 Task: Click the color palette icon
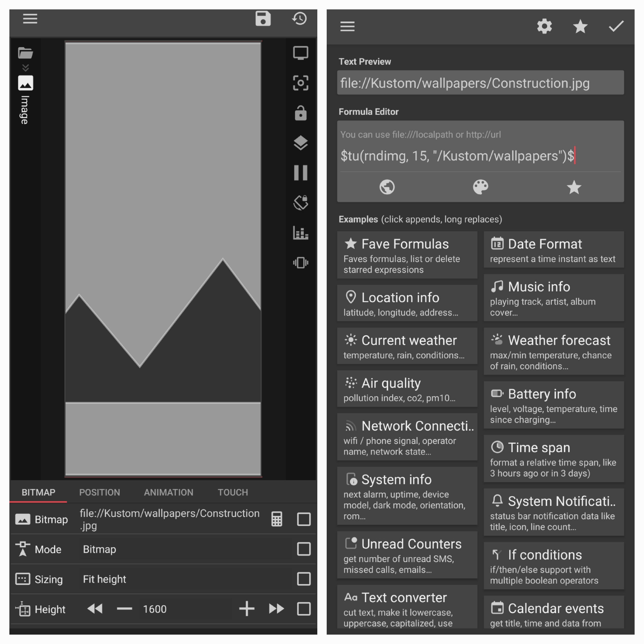[x=480, y=187]
